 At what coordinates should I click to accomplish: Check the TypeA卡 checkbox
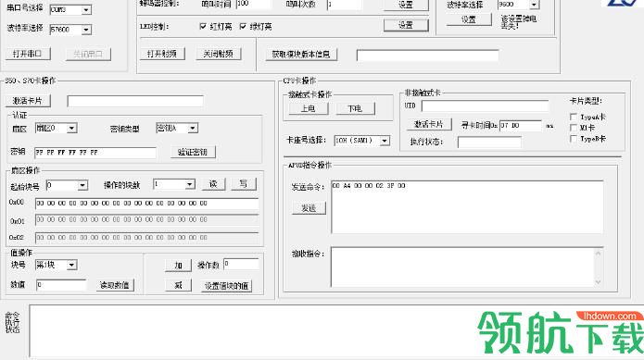(574, 118)
